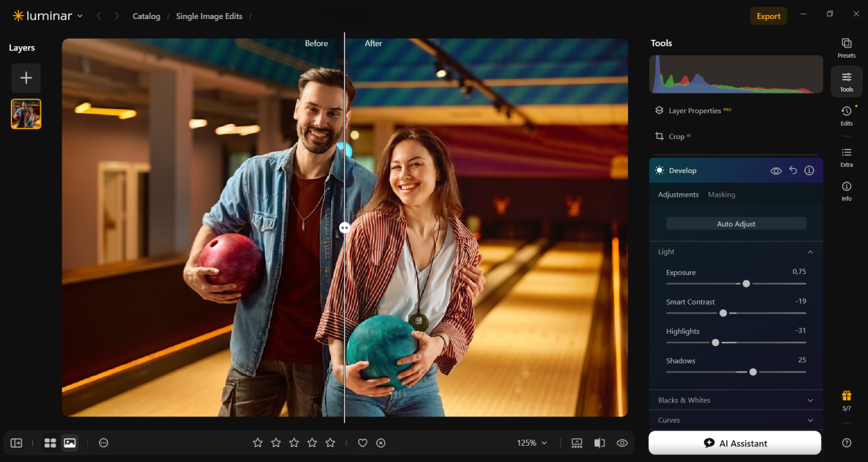Click the Crop tool icon
Screen dimensions: 868x462
(659, 136)
